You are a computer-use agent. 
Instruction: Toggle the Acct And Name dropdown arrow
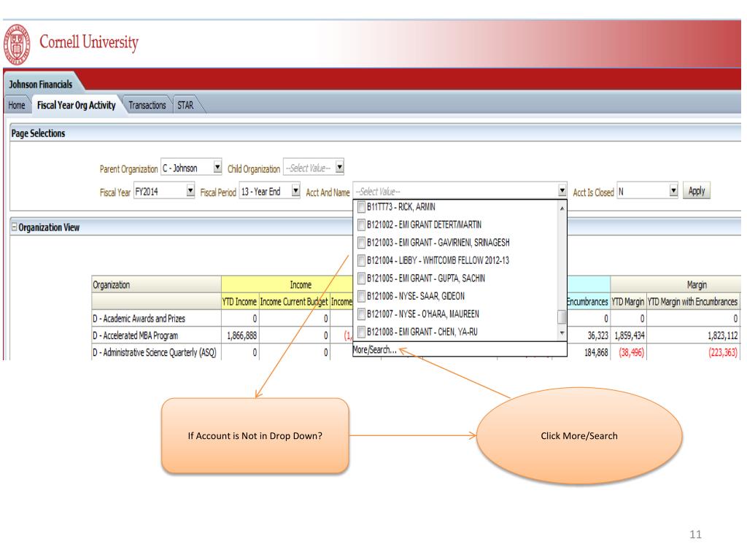point(562,191)
